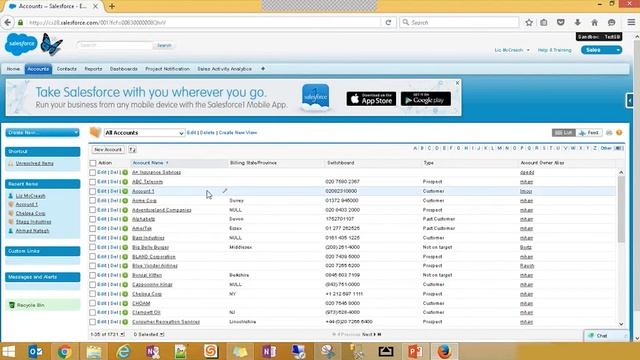Expand the collapsed right side panel arrow
Viewport: 640px width, 360px height.
pyautogui.click(x=630, y=100)
